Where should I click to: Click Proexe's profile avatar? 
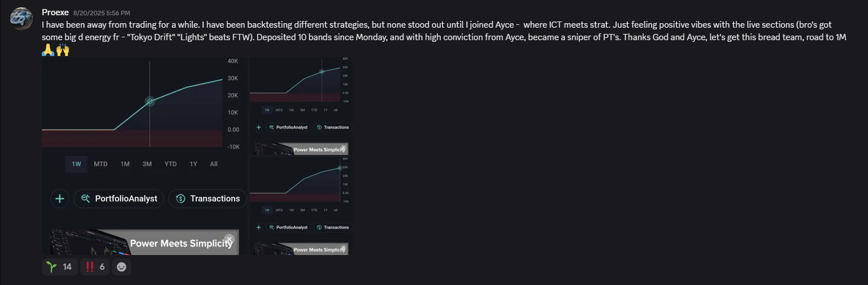click(x=20, y=19)
